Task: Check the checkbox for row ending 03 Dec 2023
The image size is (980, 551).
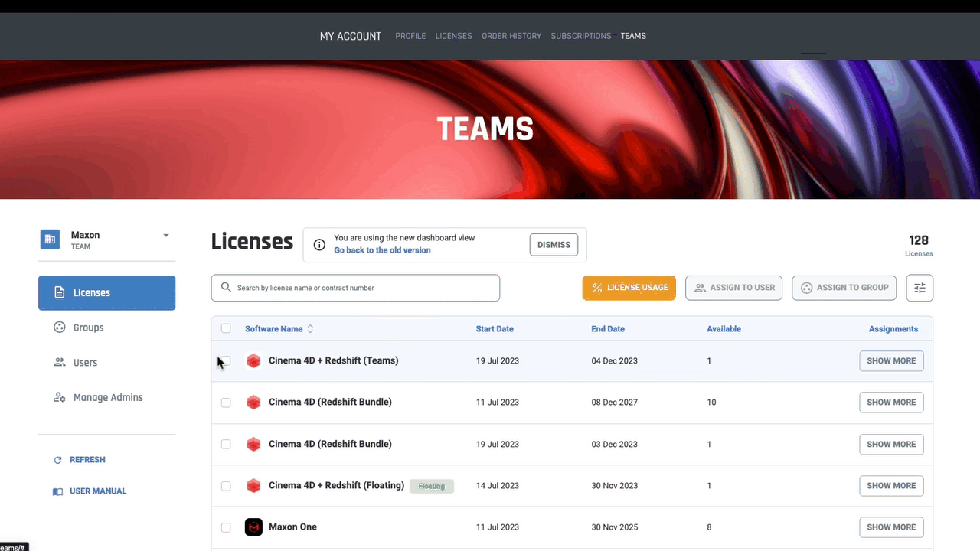Action: coord(226,444)
